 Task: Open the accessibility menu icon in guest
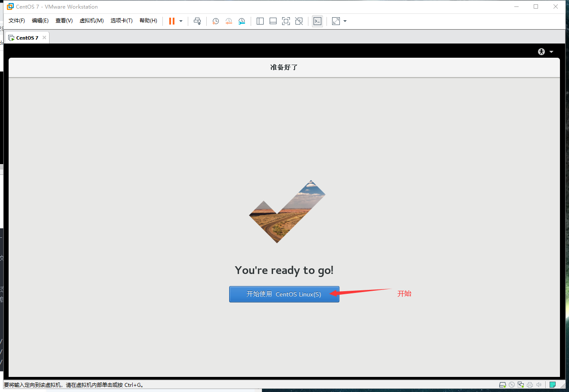[541, 52]
